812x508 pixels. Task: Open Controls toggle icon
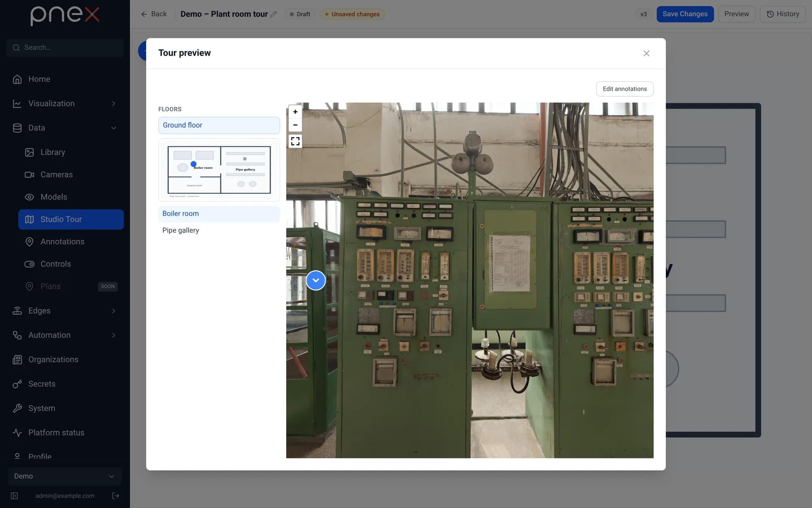(29, 264)
